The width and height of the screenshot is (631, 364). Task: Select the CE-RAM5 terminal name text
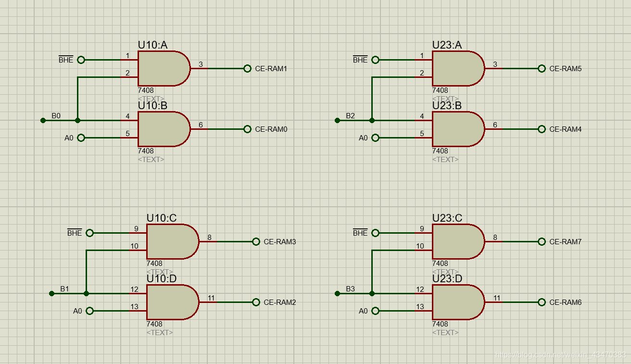tap(566, 69)
